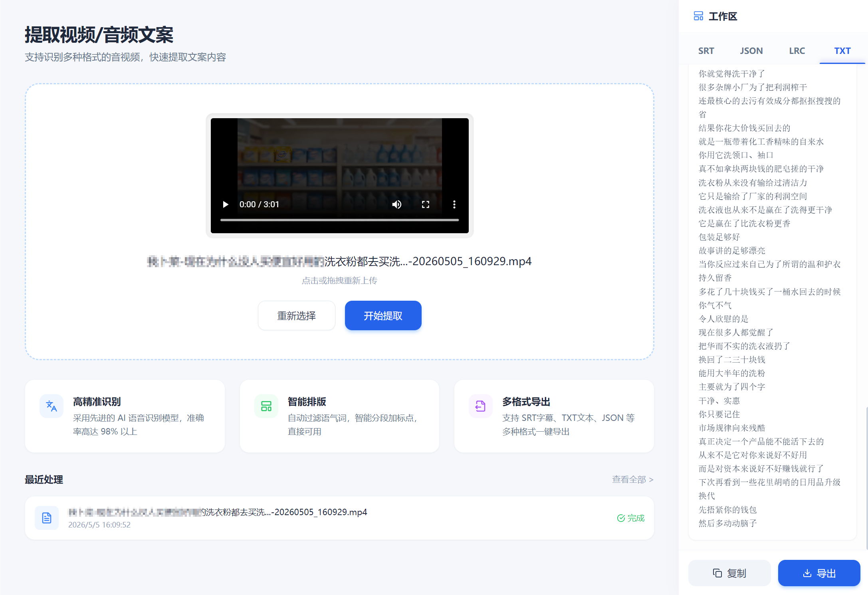Select transcript line 洗衣粉从来没有输给过清洁力
868x595 pixels.
click(x=753, y=182)
